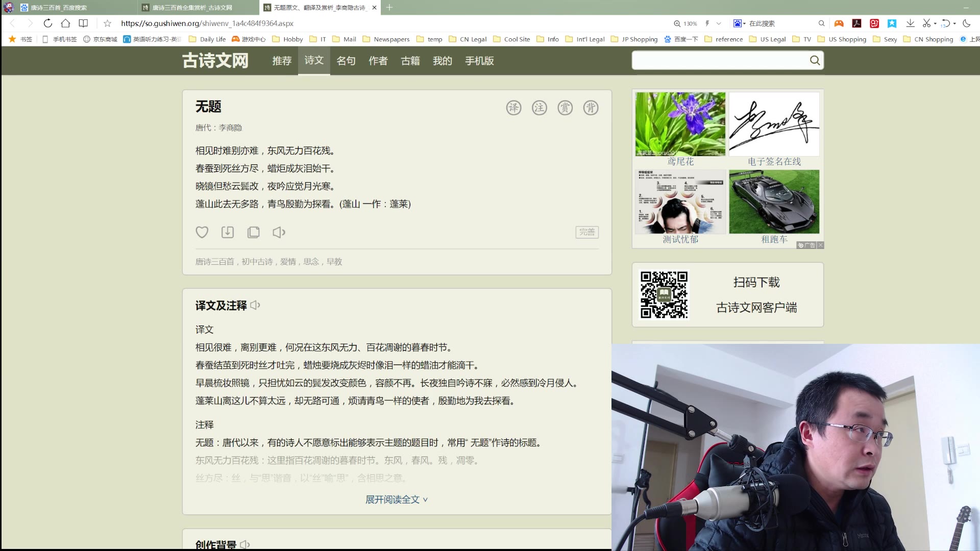Click the annotate 注 icon button

coord(539,108)
